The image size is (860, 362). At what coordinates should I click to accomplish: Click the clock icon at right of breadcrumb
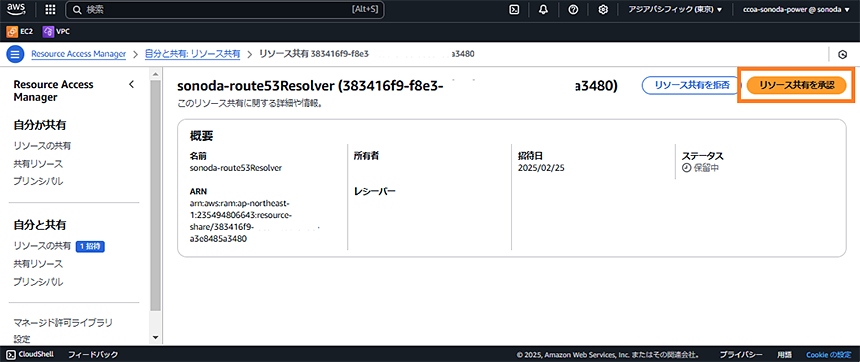843,54
